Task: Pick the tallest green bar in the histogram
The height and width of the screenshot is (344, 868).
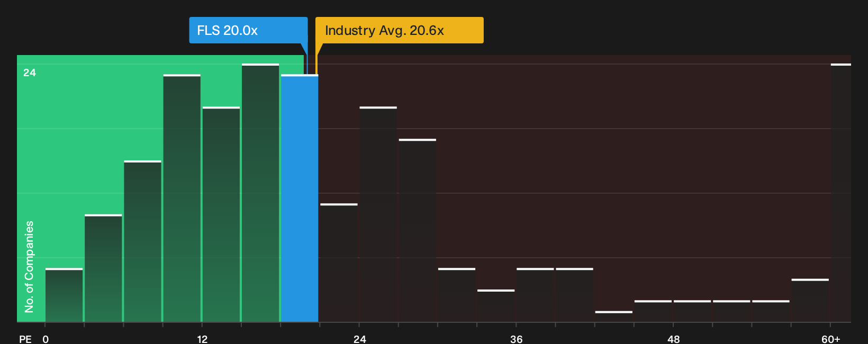Action: [x=260, y=193]
